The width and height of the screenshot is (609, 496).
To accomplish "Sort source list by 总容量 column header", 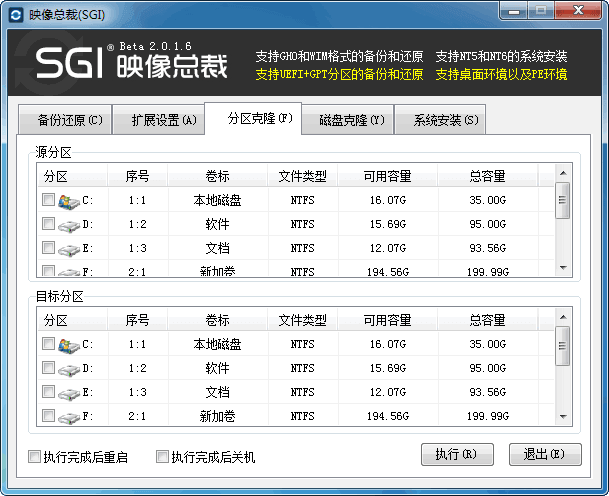I will click(x=488, y=176).
